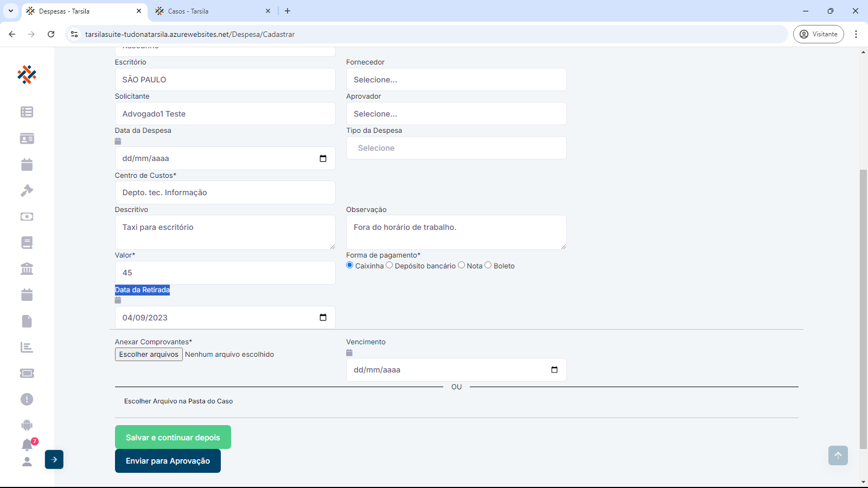This screenshot has width=868, height=488.
Task: Click the money bill icon in sidebar
Action: click(27, 216)
